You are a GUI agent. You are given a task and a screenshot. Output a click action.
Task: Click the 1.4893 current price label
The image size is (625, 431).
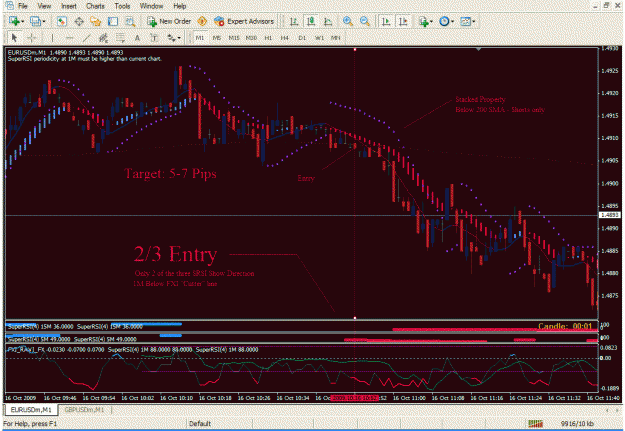(x=609, y=215)
